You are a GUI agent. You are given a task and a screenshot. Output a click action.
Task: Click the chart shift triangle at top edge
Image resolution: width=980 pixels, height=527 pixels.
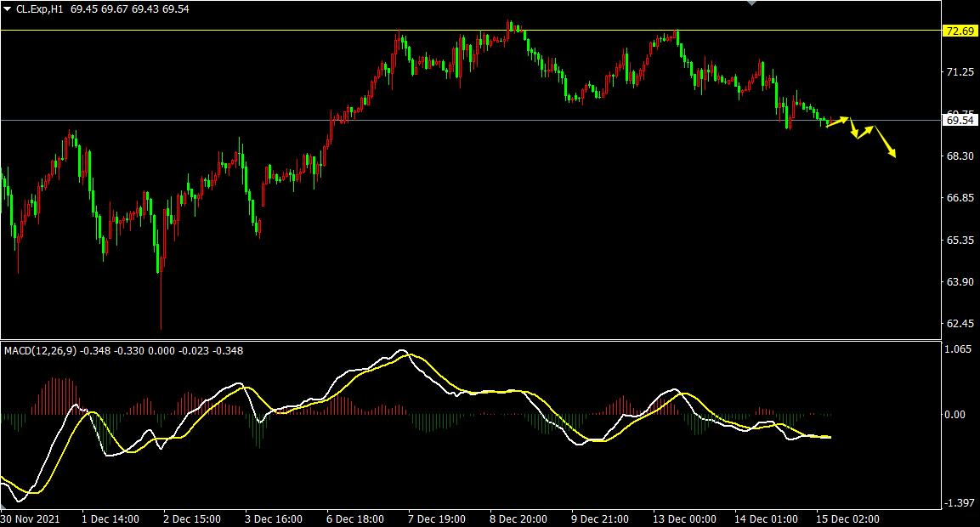pyautogui.click(x=751, y=3)
